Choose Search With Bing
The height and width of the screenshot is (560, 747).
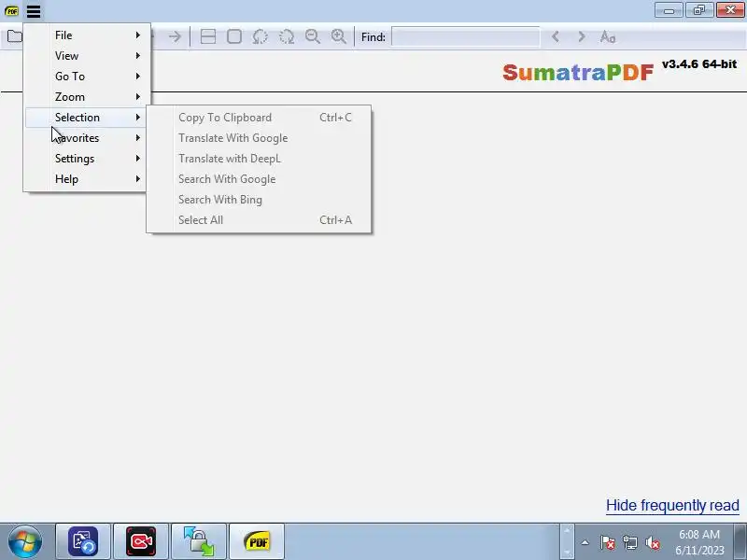[x=259, y=200]
